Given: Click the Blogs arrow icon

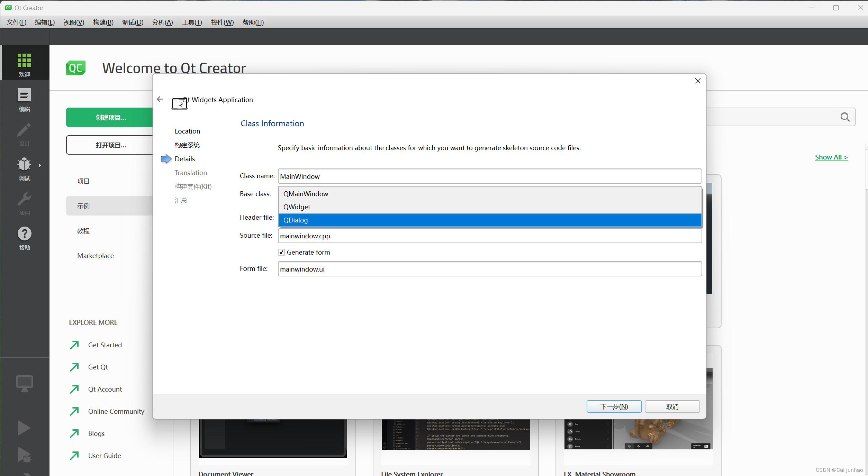Looking at the screenshot, I should (74, 433).
